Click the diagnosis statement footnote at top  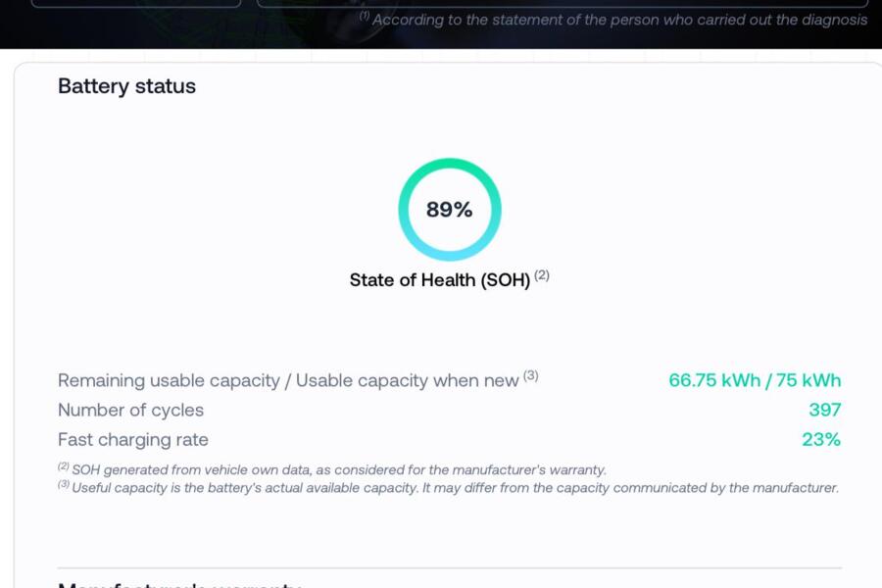pyautogui.click(x=619, y=20)
